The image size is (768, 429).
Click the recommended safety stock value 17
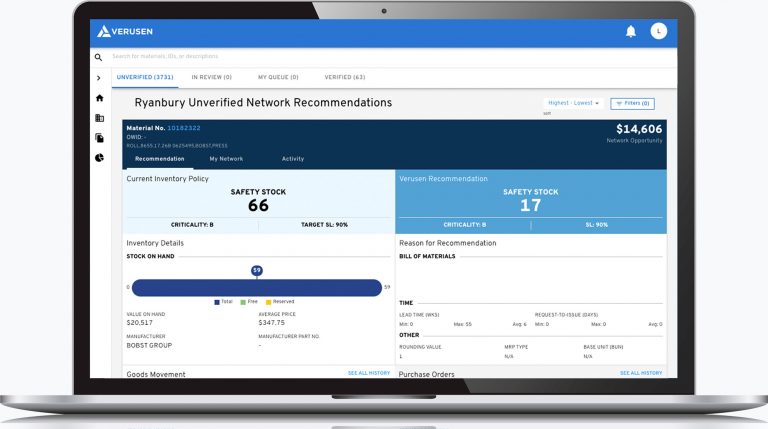point(530,206)
